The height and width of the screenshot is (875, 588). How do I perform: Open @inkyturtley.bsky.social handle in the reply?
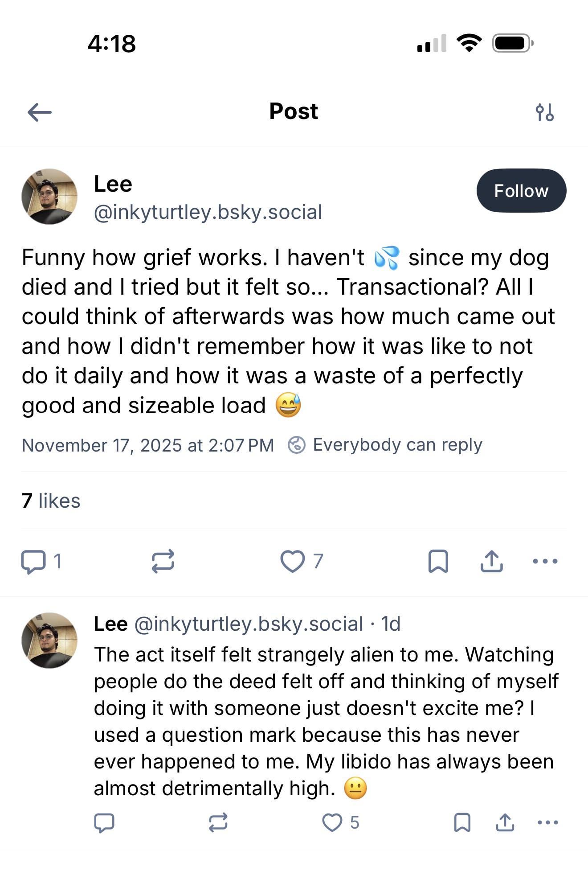[x=248, y=624]
